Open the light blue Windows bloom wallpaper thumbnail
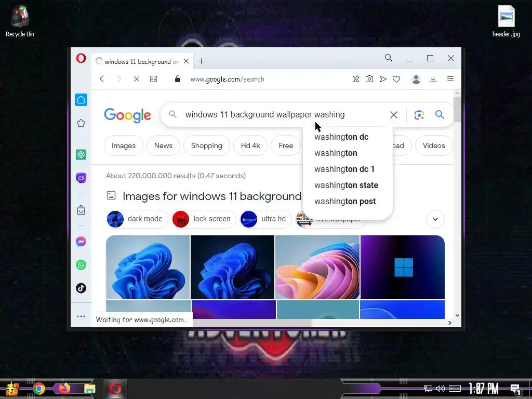This screenshot has width=532, height=399. [x=148, y=268]
